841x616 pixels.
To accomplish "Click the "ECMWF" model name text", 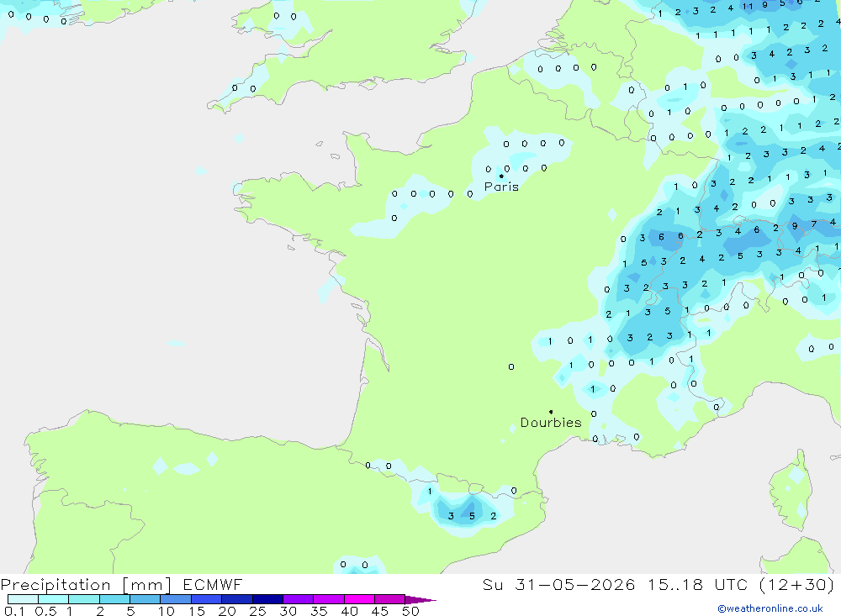I will click(x=213, y=585).
